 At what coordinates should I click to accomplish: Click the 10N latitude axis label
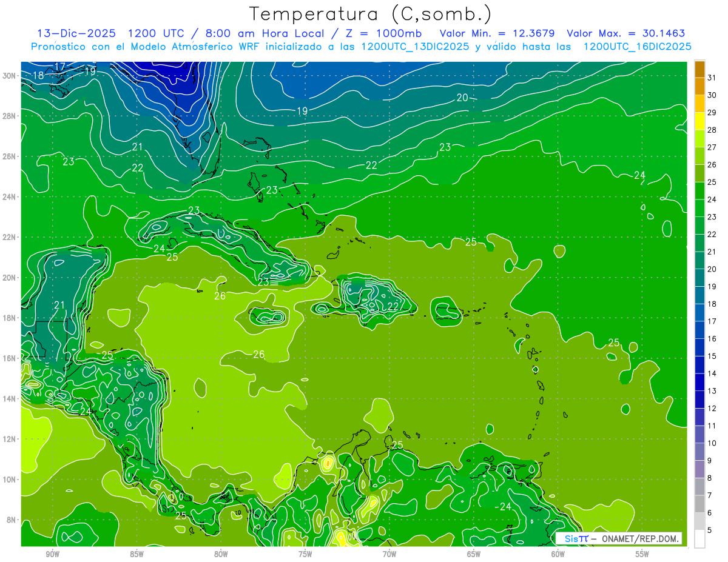9,479
